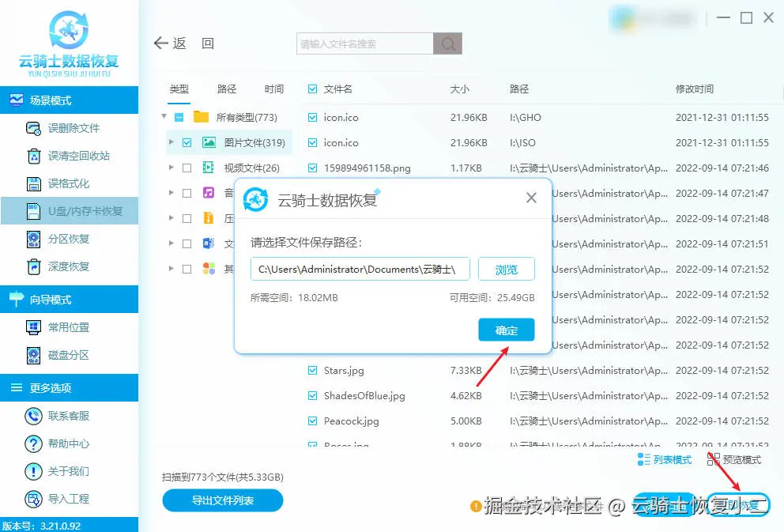Screen dimensions: 784x532
Task: Uncheck Stars.jpg checkbox
Action: (x=312, y=371)
